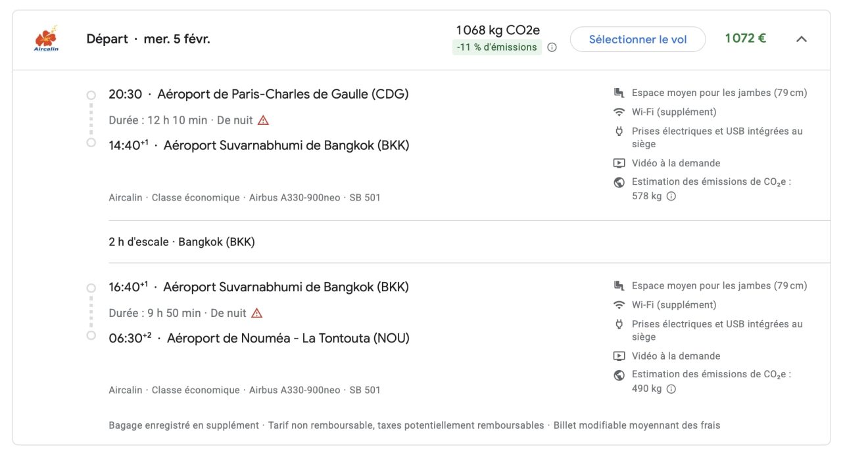Click the 1072 € price
868x449 pixels.
745,38
